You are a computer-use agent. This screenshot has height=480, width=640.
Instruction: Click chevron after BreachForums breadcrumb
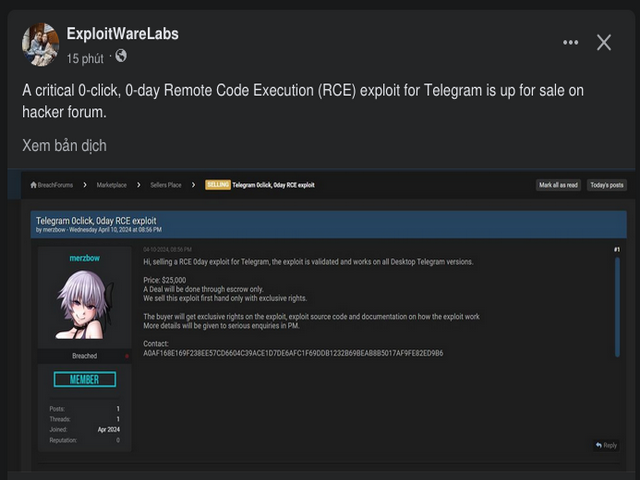[85, 185]
